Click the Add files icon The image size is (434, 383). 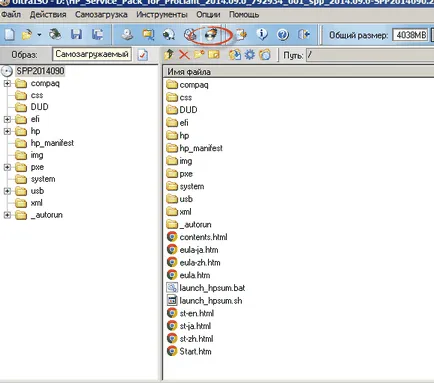tap(235, 54)
